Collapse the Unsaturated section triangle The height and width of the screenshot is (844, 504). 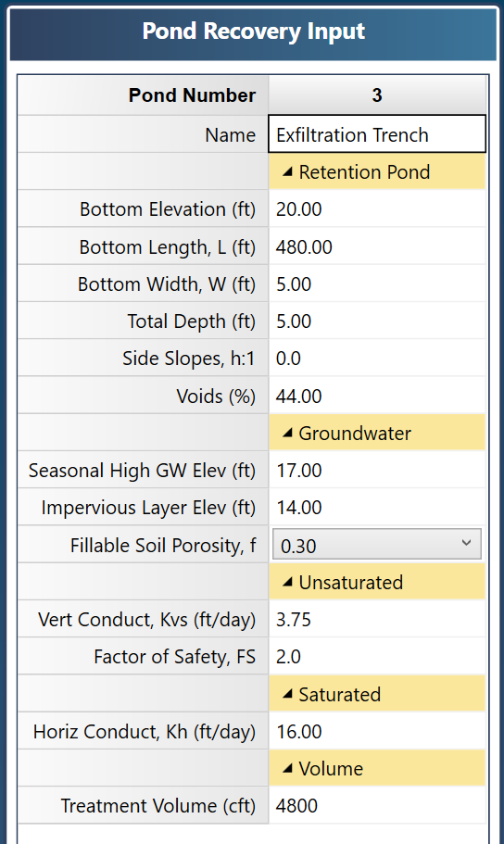pos(287,582)
